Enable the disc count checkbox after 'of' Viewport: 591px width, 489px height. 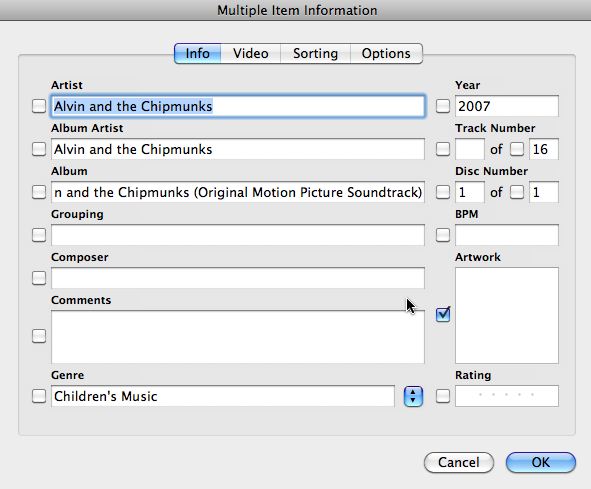pyautogui.click(x=517, y=192)
